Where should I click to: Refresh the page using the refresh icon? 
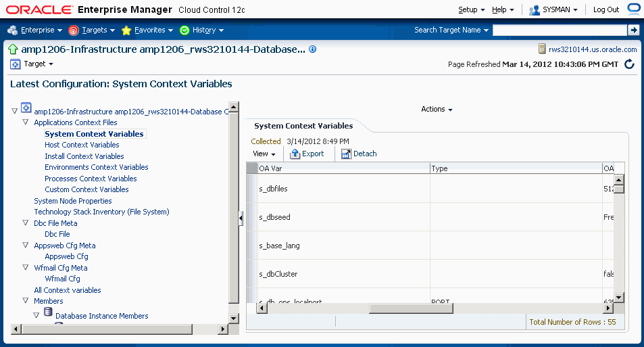pyautogui.click(x=629, y=64)
